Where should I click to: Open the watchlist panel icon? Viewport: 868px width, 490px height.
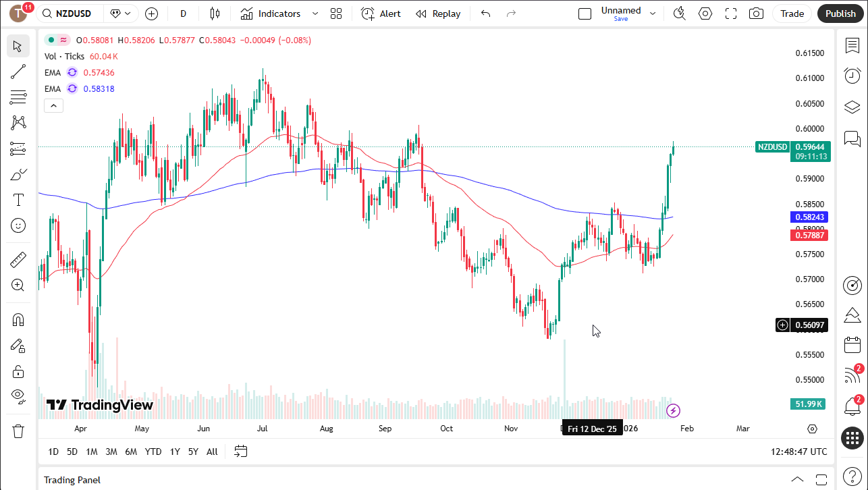coord(852,45)
